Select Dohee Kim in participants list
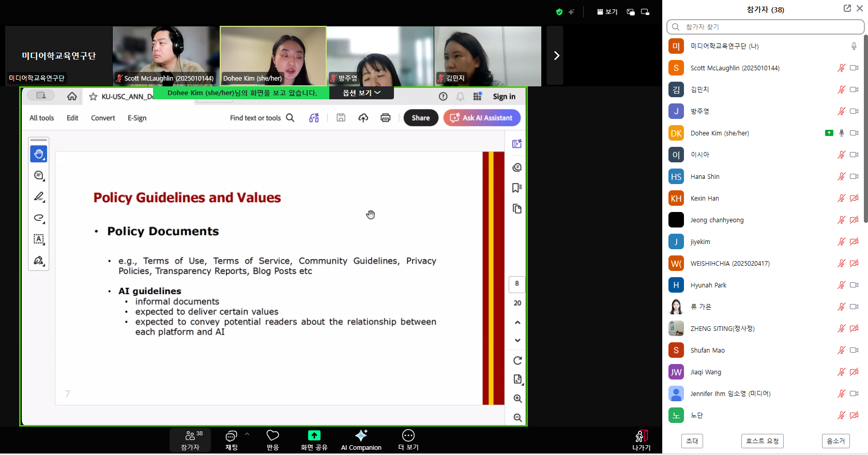The width and height of the screenshot is (868, 455). click(719, 133)
